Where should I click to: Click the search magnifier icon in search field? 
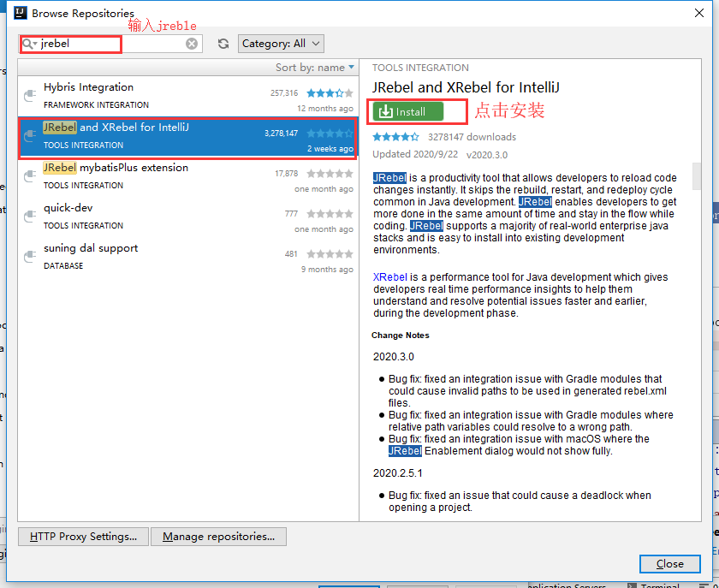point(29,44)
